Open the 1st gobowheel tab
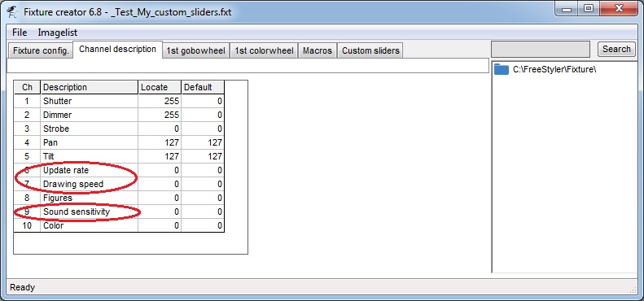The width and height of the screenshot is (644, 301). coord(195,51)
